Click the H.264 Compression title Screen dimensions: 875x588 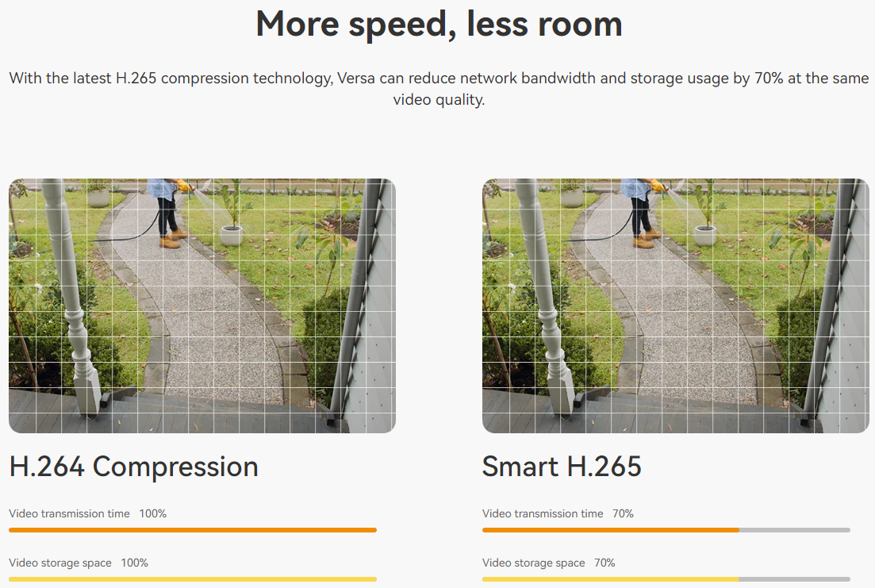coord(134,467)
